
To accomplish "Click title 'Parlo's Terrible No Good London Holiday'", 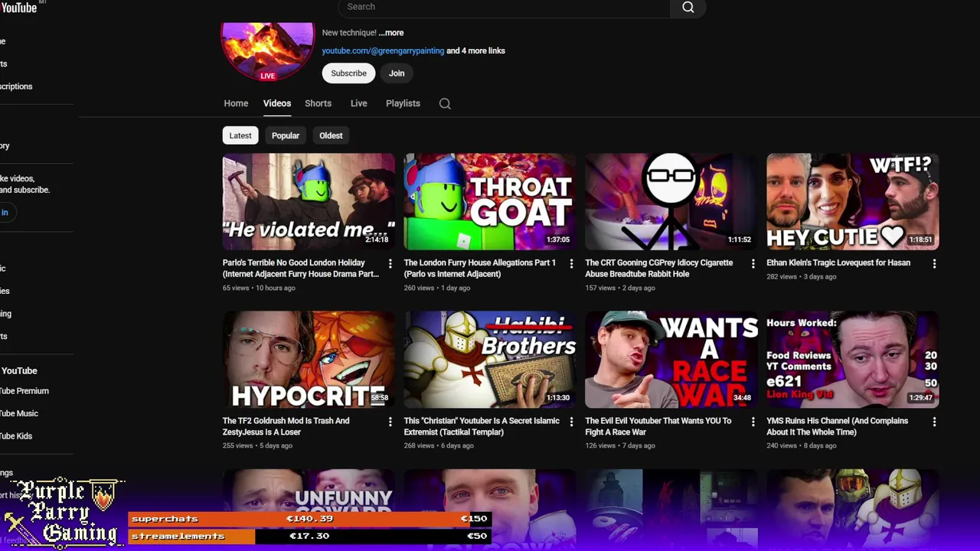I will click(301, 268).
